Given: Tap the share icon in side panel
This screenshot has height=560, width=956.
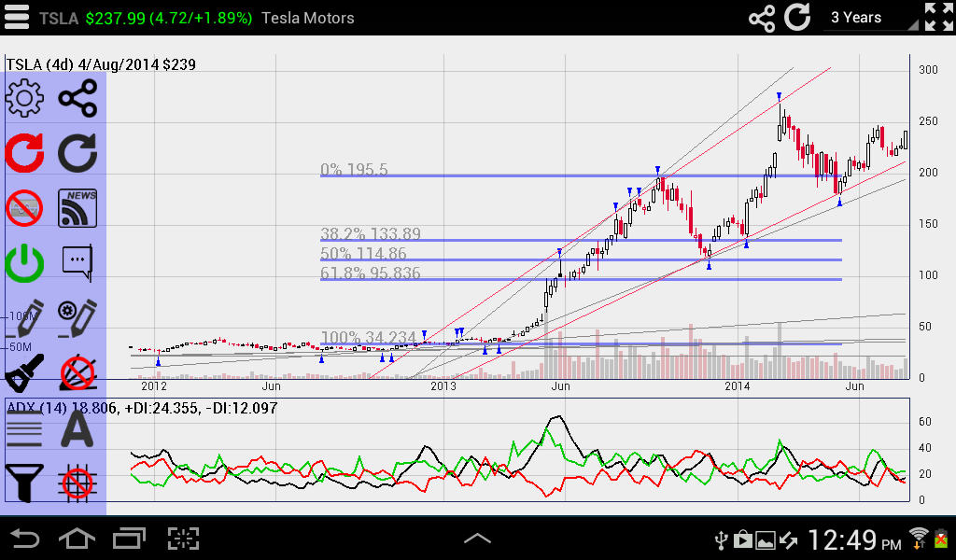Looking at the screenshot, I should (77, 97).
